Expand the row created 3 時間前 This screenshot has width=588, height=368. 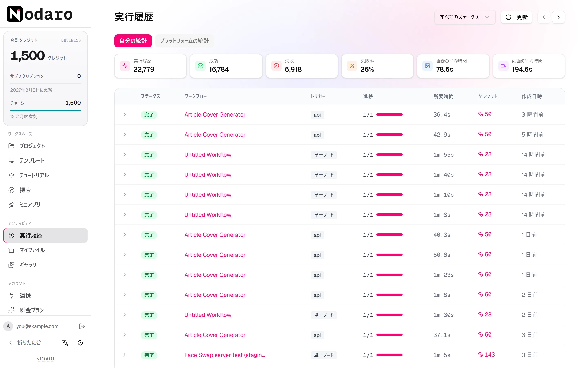click(x=124, y=114)
